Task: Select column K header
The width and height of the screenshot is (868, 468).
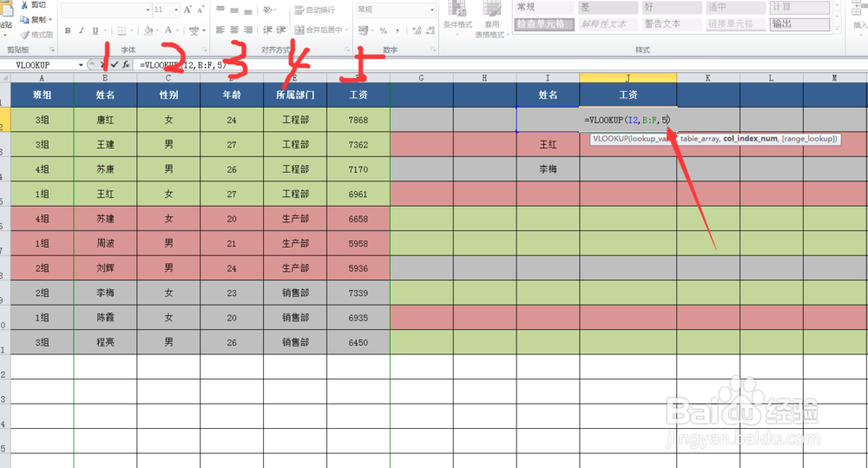Action: pos(708,77)
